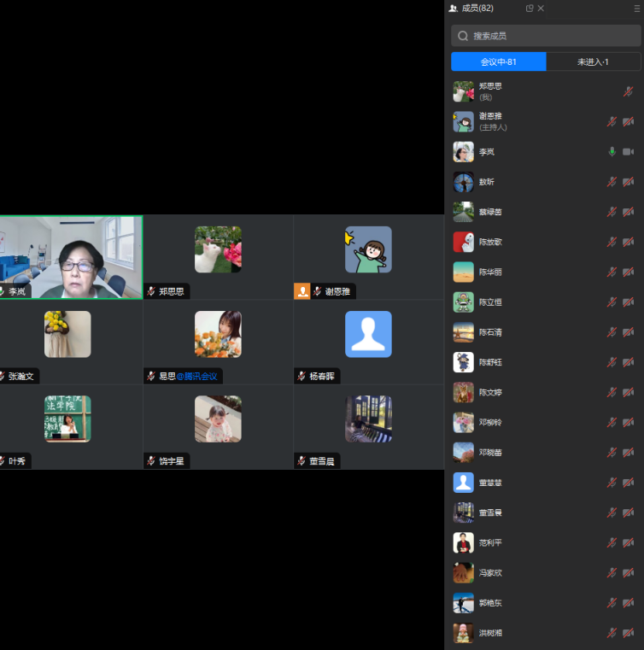Open the hamburger menu in members panel
This screenshot has width=644, height=650.
636,9
